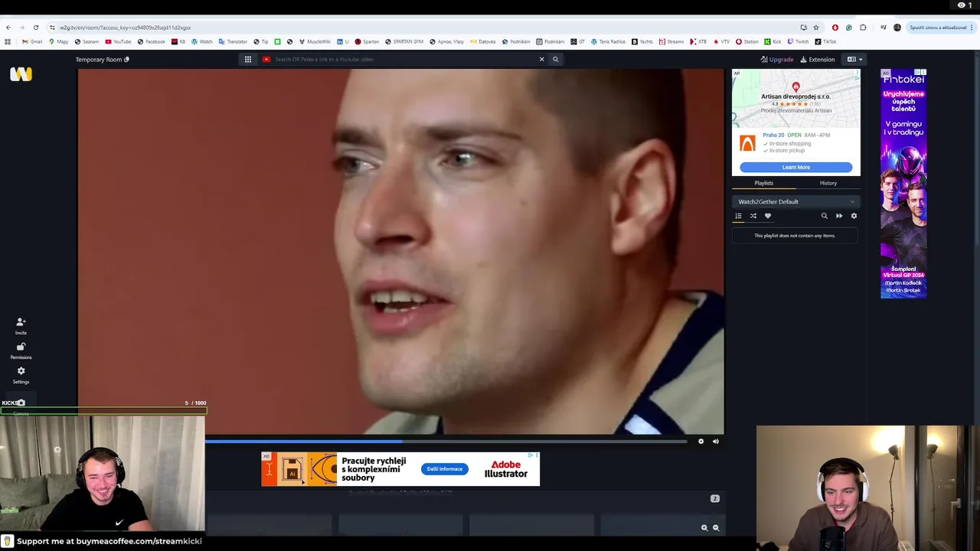
Task: Open the TikTok bookmark
Action: tap(825, 41)
